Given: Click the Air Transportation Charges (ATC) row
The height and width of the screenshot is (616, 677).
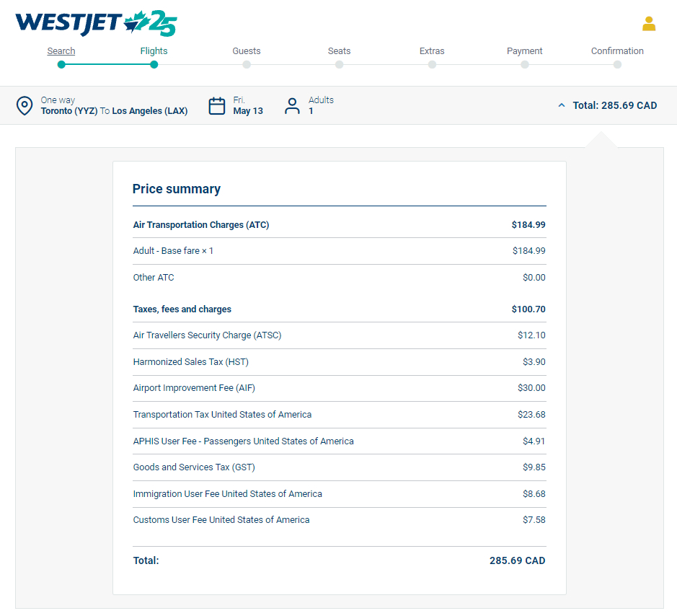Looking at the screenshot, I should point(339,225).
